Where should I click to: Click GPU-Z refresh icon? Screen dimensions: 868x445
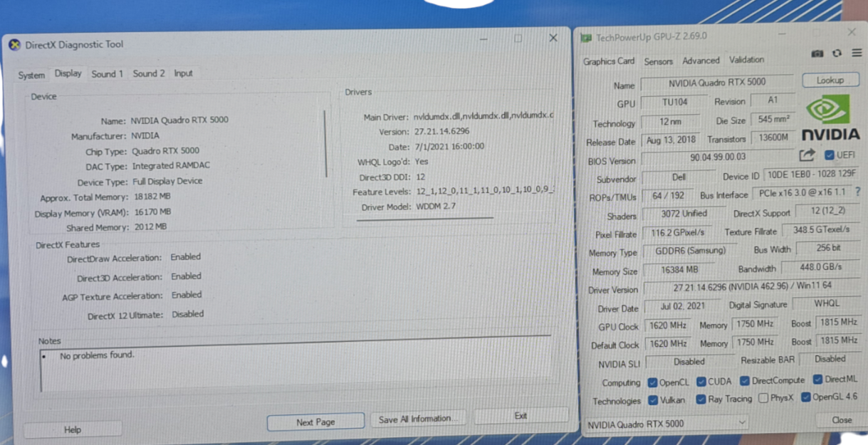pyautogui.click(x=837, y=53)
